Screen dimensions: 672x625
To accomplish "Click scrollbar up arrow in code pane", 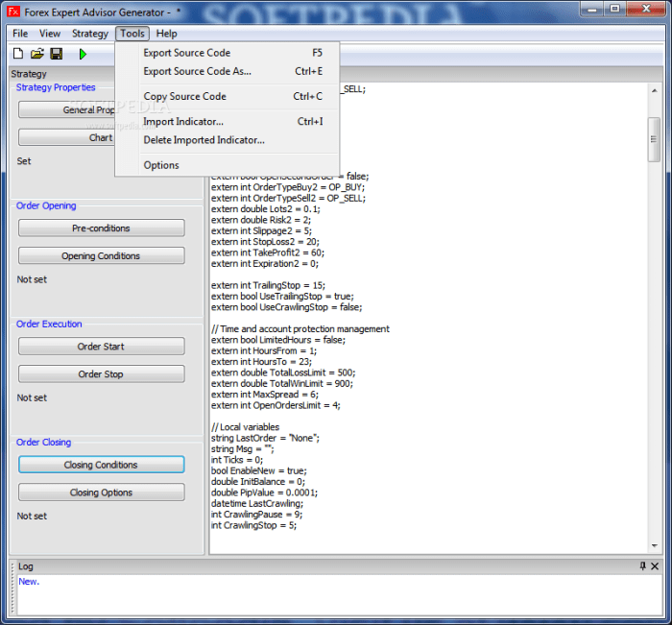I will 654,90.
